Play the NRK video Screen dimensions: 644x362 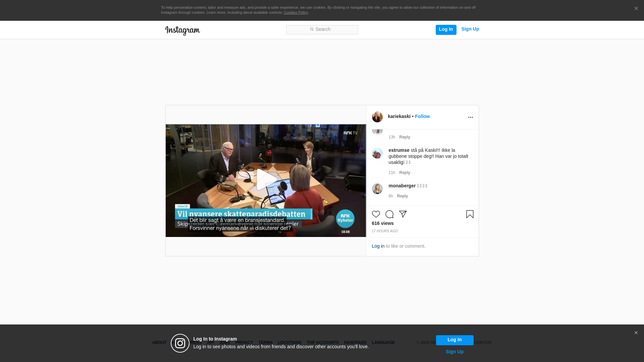(x=266, y=180)
